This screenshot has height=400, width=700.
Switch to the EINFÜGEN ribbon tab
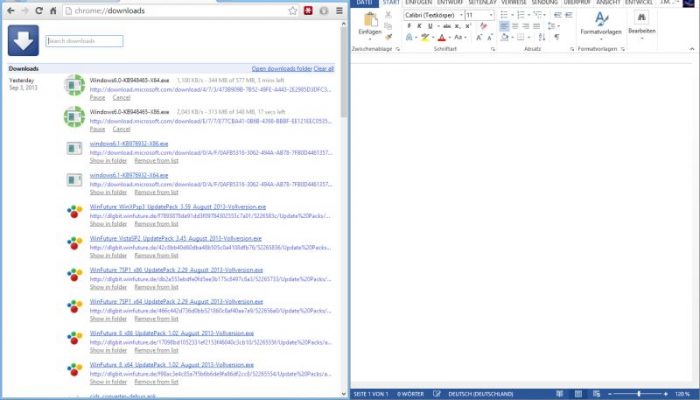pyautogui.click(x=419, y=3)
